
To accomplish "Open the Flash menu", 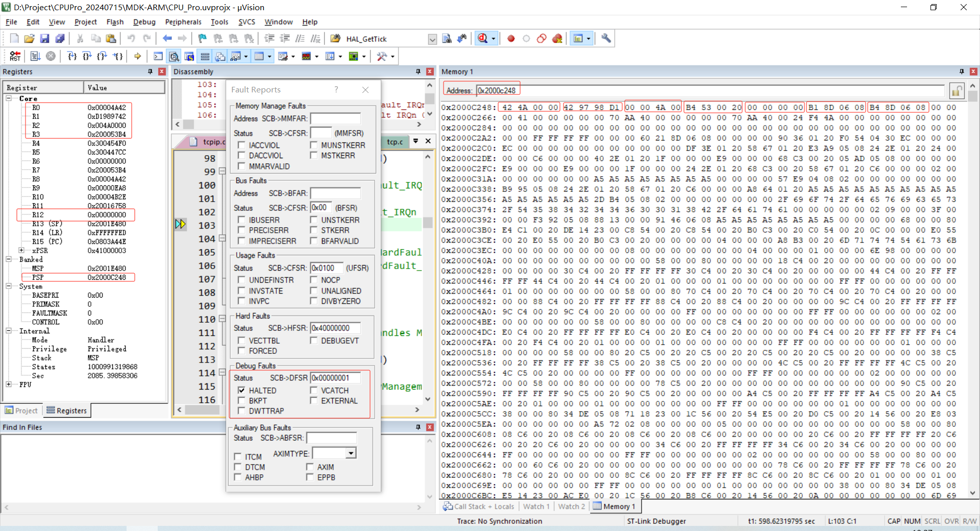I will pyautogui.click(x=115, y=22).
